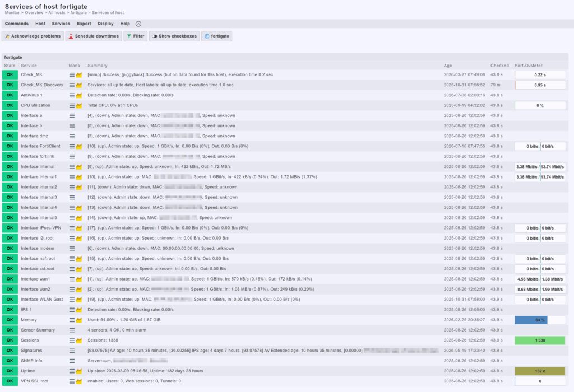Click wan2 perf-o-meter 8.68 Mbit/s
This screenshot has width=574, height=392.
[540, 290]
